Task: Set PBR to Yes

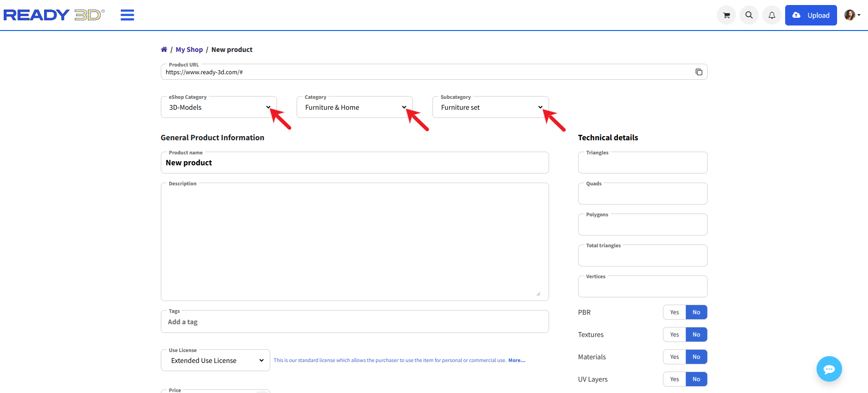Action: tap(674, 312)
